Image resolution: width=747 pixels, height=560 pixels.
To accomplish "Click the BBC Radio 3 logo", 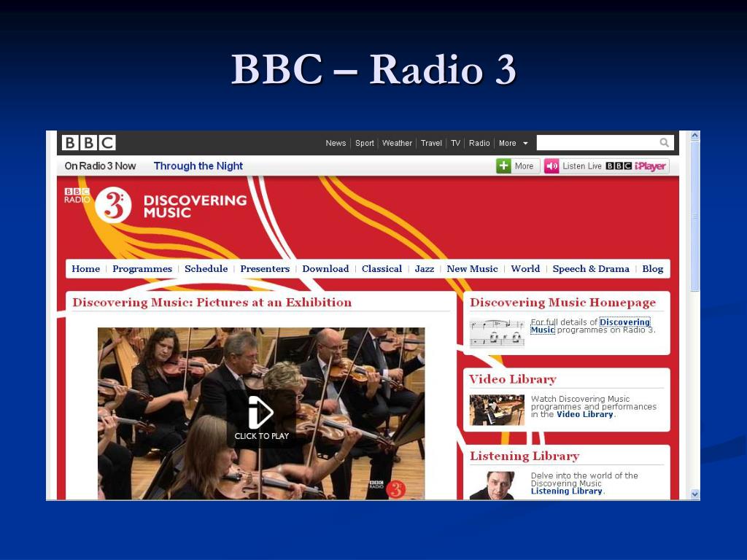I will [x=98, y=204].
